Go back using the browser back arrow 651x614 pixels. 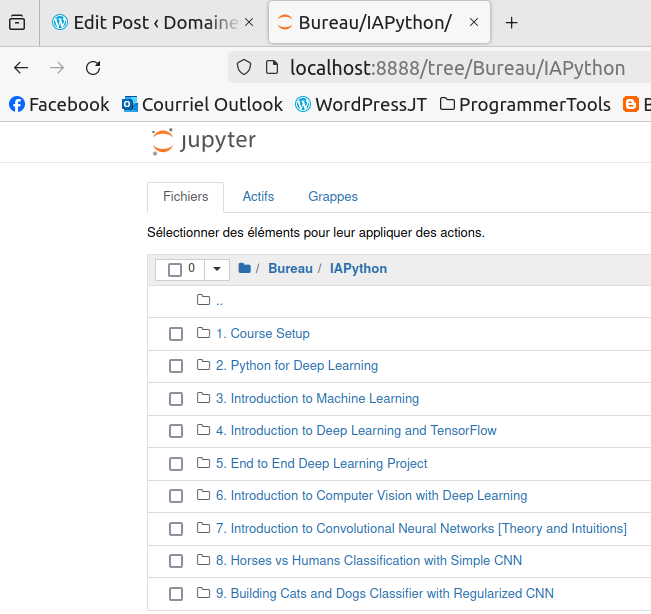click(21, 68)
